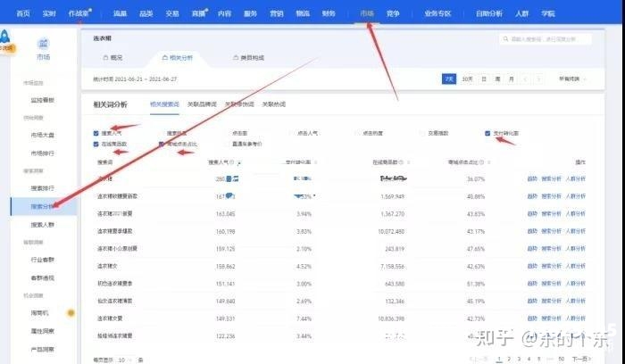Screen dimensions: 625x364
Task: Focus the keyword search input field
Action: [546, 39]
